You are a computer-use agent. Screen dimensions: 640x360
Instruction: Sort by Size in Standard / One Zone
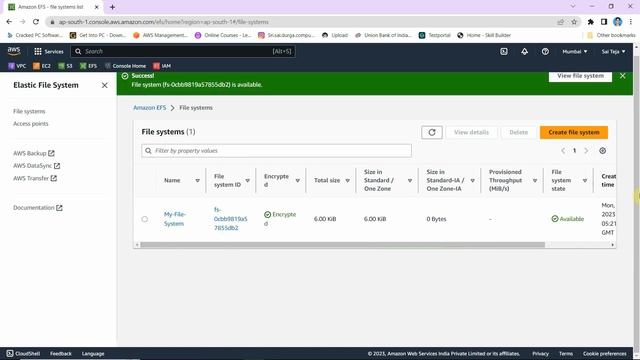[410, 180]
